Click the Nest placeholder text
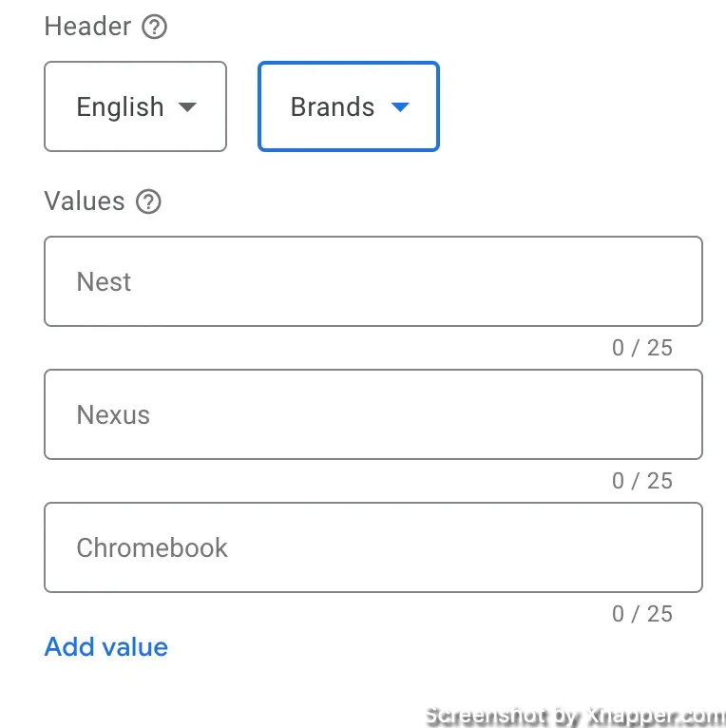The height and width of the screenshot is (728, 726). [x=104, y=282]
